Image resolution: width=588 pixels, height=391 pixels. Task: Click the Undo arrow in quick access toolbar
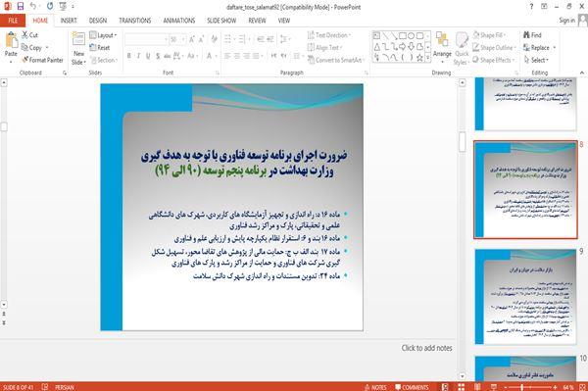click(x=33, y=7)
